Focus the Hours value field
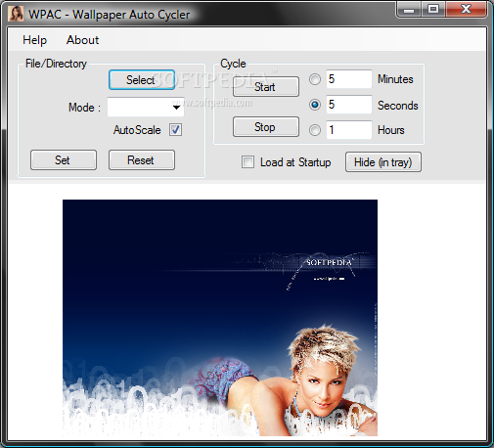The height and width of the screenshot is (448, 494). [349, 130]
